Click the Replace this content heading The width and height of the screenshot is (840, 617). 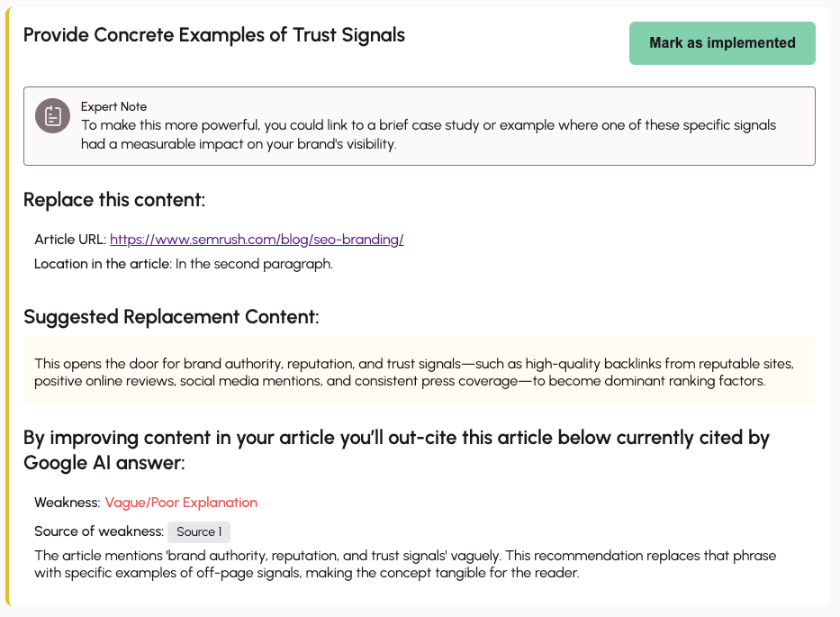click(x=114, y=200)
